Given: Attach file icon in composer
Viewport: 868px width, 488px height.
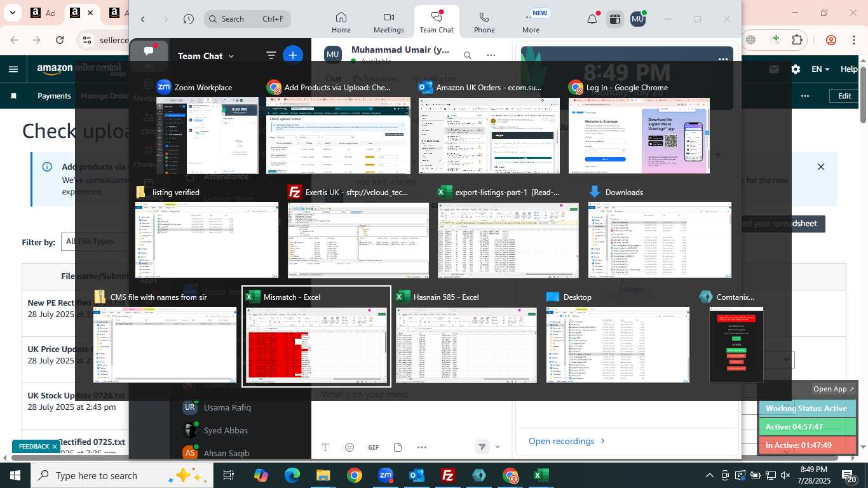Looking at the screenshot, I should click(398, 447).
